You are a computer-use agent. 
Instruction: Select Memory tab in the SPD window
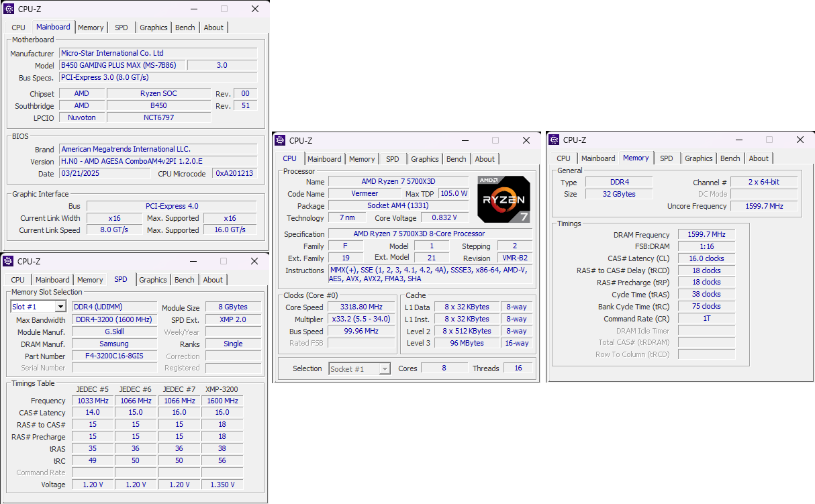(90, 280)
